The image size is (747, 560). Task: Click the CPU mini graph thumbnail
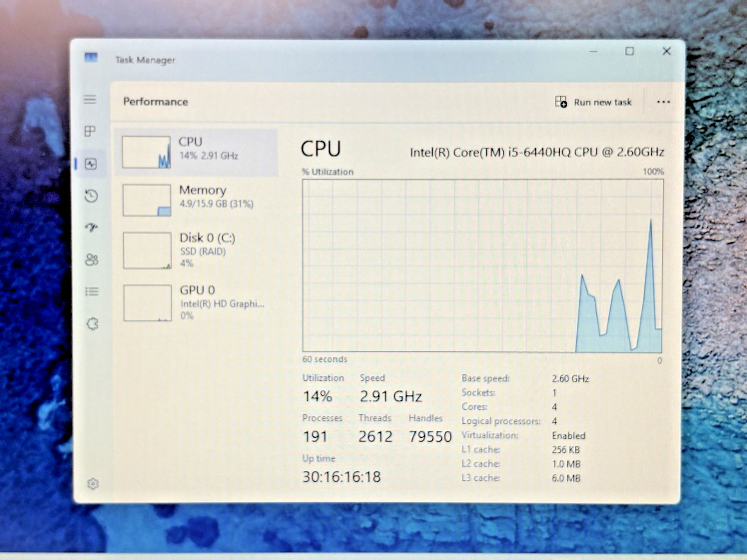147,152
